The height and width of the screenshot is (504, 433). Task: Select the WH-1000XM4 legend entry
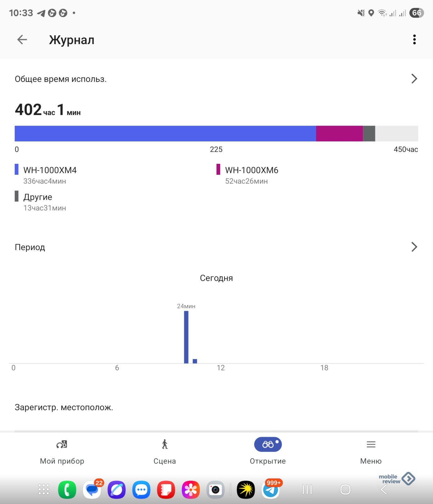(50, 170)
